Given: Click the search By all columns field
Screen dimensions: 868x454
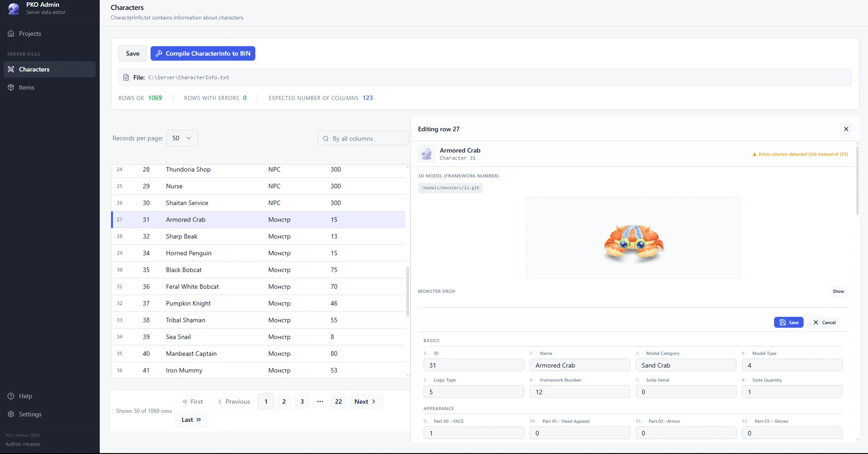Looking at the screenshot, I should point(367,138).
